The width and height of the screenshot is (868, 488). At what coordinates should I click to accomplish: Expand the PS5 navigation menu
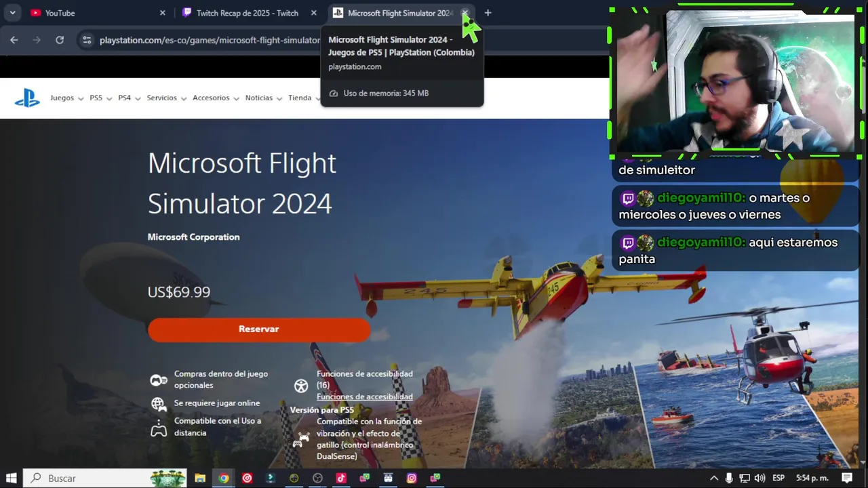(x=101, y=98)
